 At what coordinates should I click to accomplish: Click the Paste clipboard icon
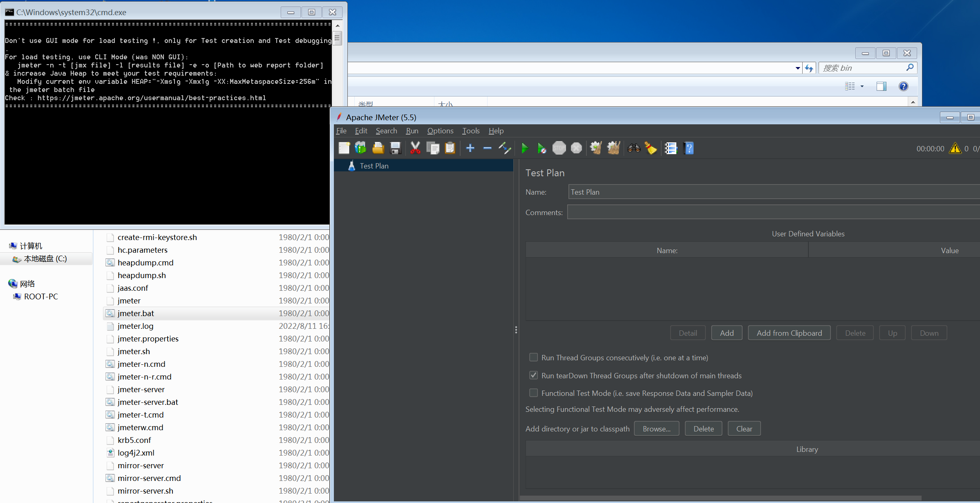(450, 148)
